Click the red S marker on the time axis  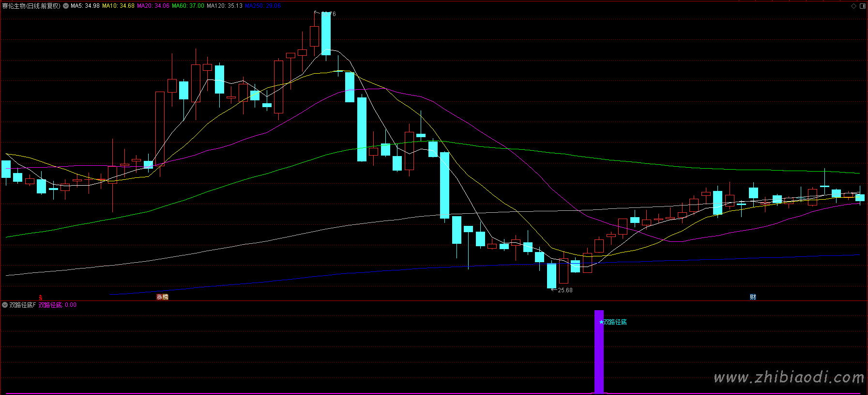(41, 297)
